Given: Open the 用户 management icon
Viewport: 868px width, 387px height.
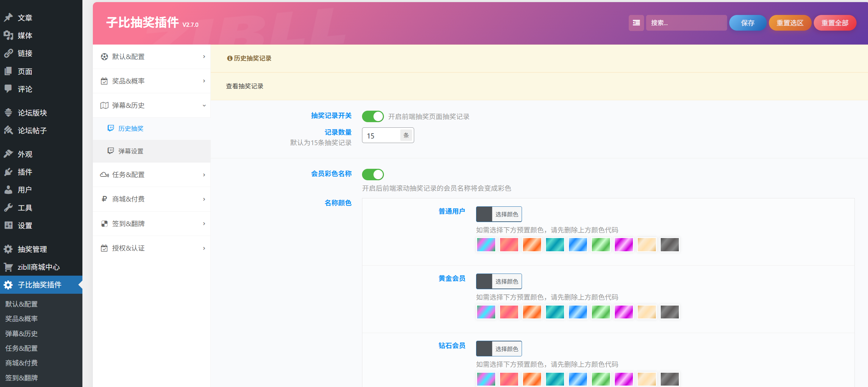Looking at the screenshot, I should point(8,189).
